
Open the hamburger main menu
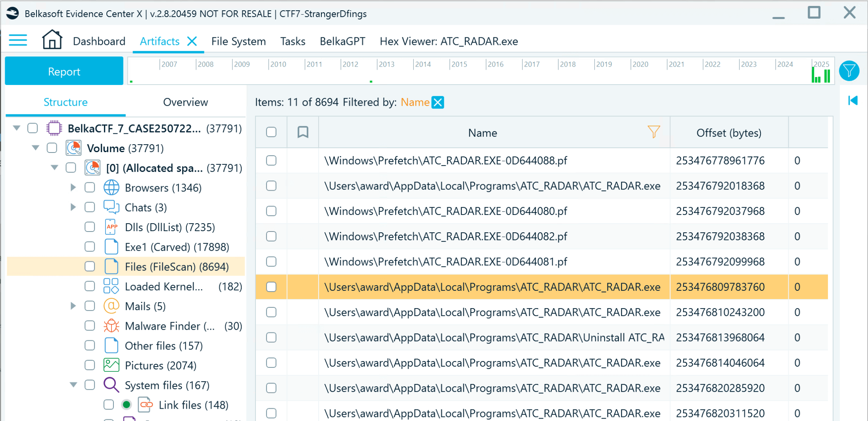pyautogui.click(x=18, y=41)
